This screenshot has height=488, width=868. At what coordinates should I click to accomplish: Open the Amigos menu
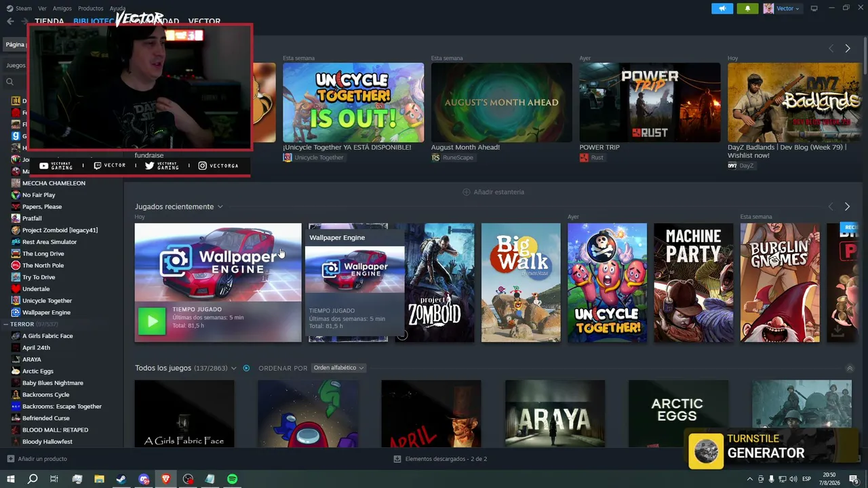click(62, 8)
